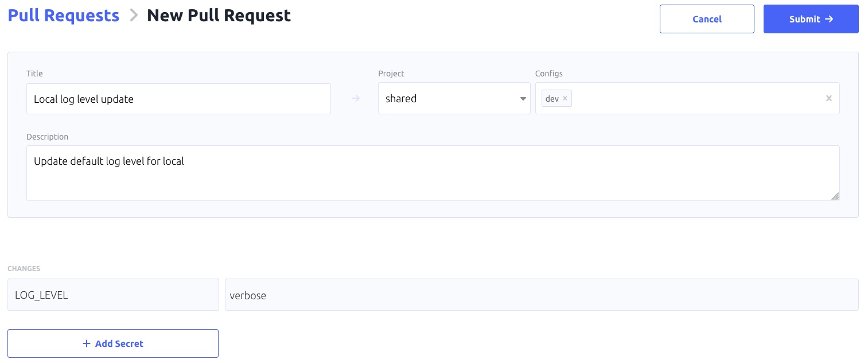Image resolution: width=868 pixels, height=363 pixels.
Task: Add a new secret
Action: pos(113,343)
